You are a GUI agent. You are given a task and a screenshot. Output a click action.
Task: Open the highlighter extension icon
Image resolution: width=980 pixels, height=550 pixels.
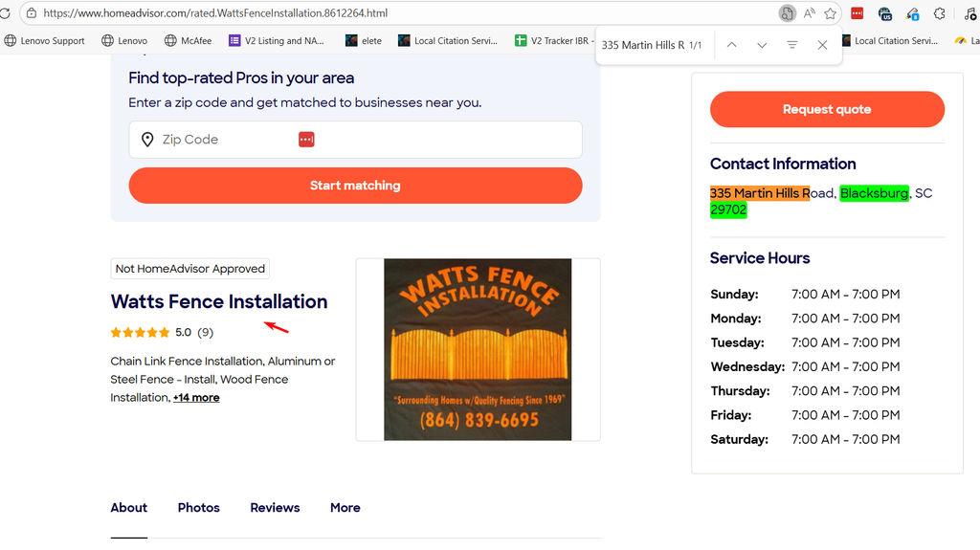click(912, 13)
